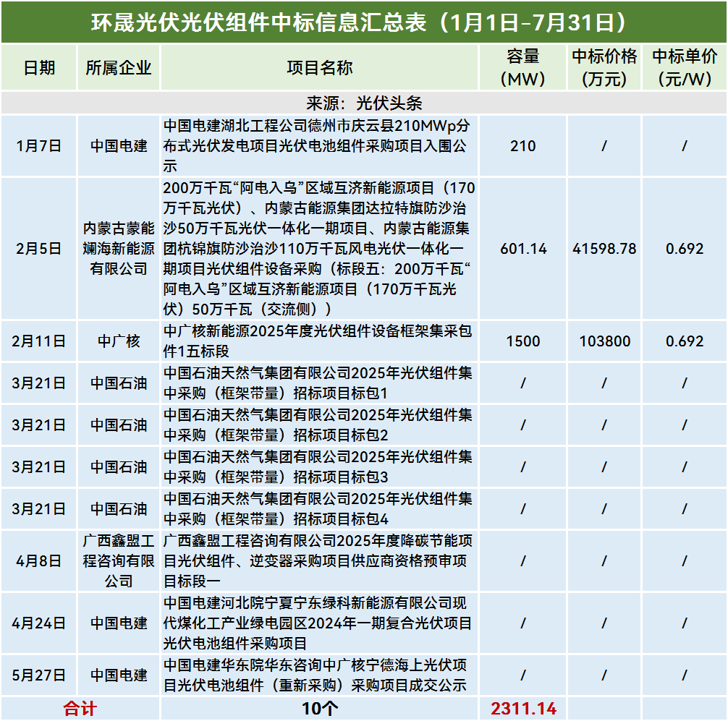Viewport: 728px width, 721px height.
Task: Click the 中广核 company cell
Action: click(119, 341)
